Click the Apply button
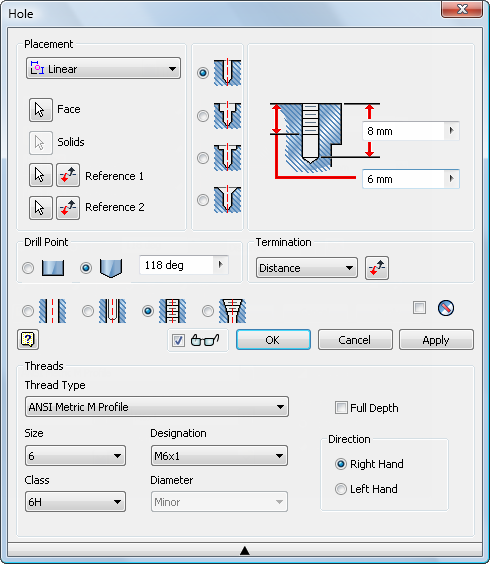This screenshot has width=490, height=564. (436, 340)
